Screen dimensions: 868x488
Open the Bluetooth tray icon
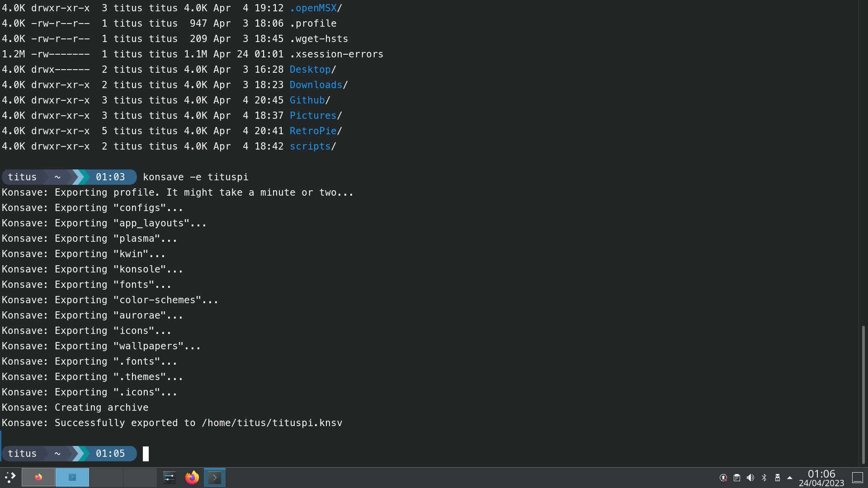764,478
